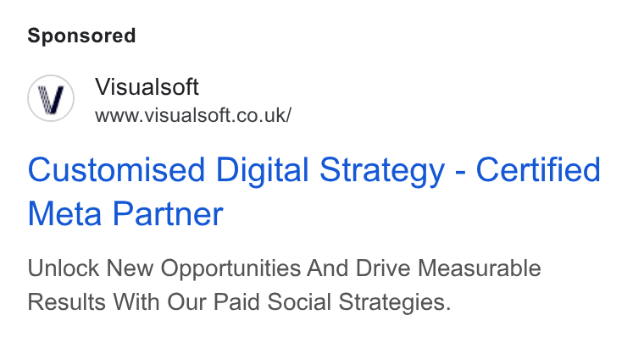Click the Visualsoft V logo icon
Image resolution: width=644 pixels, height=337 pixels.
click(x=51, y=98)
